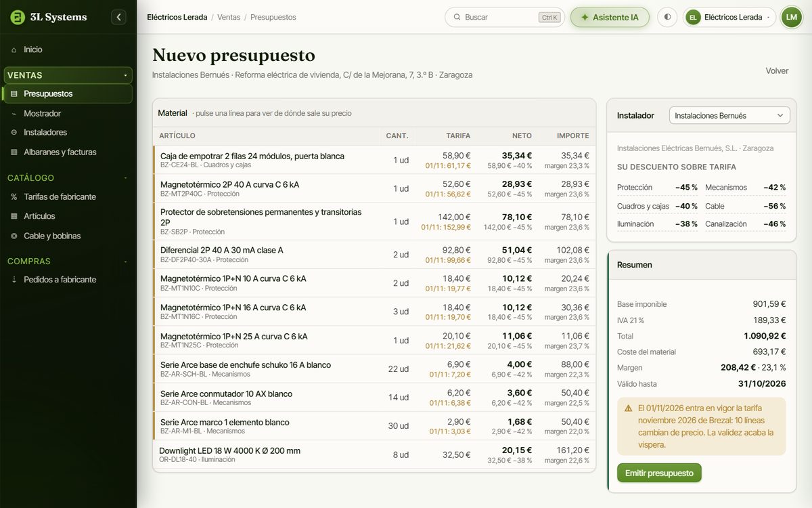Click the Eléctricos Lerada breadcrumb
Screen dimensions: 812x508
click(177, 17)
